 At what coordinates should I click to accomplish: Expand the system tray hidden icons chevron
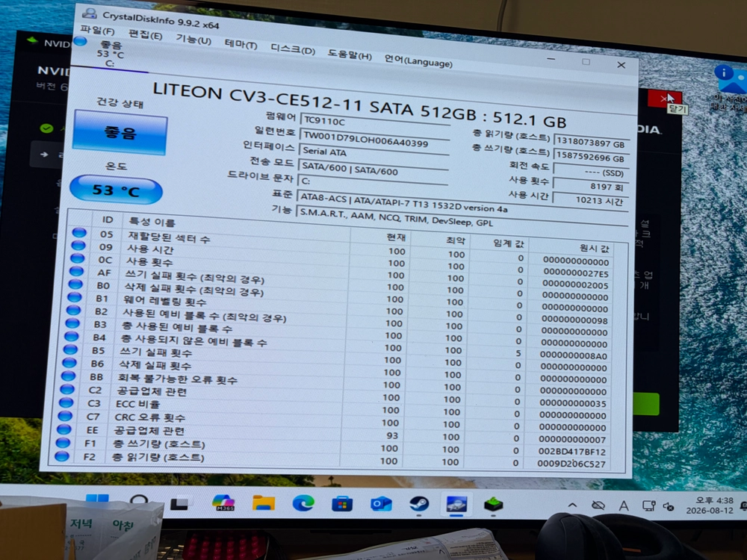click(x=572, y=505)
